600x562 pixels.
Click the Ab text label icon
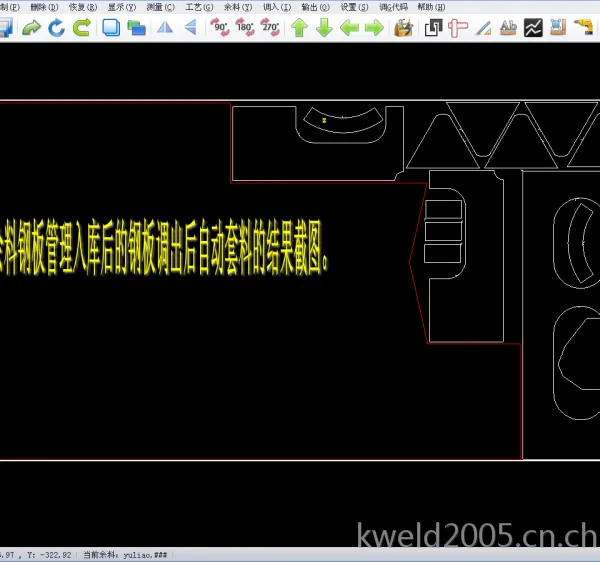(508, 28)
